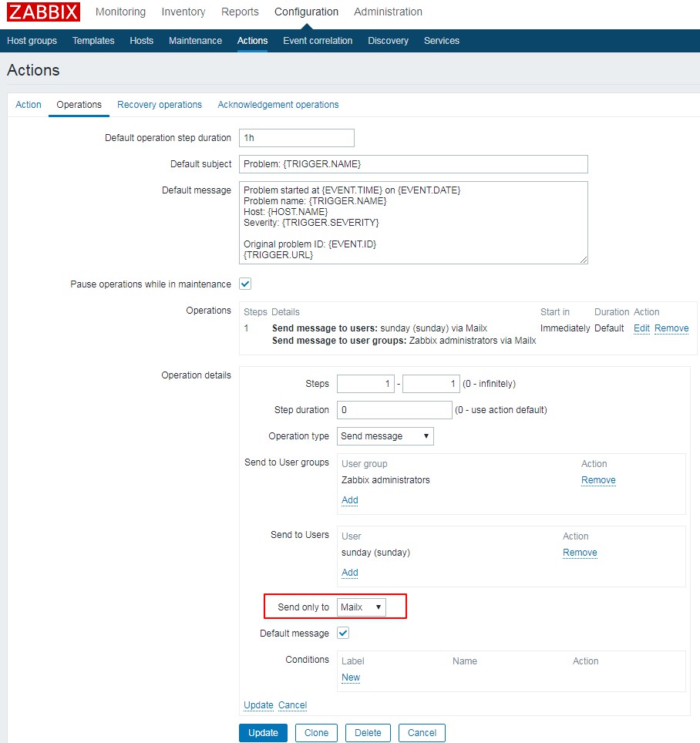The height and width of the screenshot is (743, 700).
Task: Edit the step 1 operation
Action: point(641,328)
